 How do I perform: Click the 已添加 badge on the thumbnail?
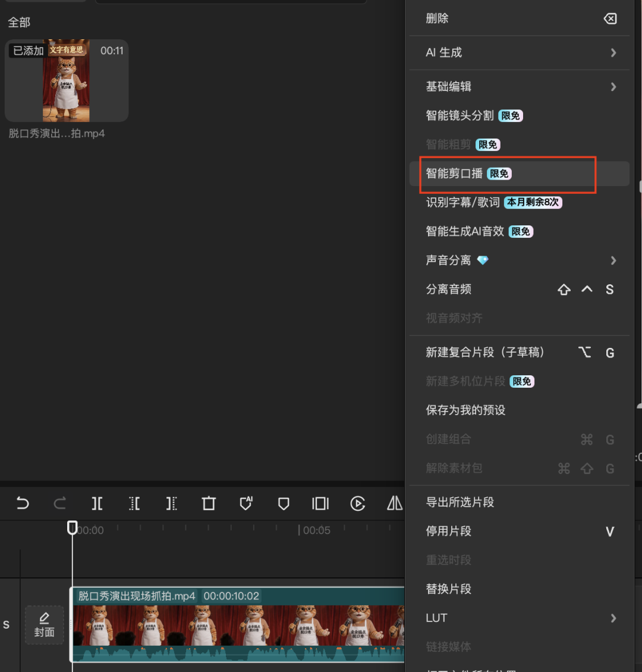pyautogui.click(x=29, y=51)
